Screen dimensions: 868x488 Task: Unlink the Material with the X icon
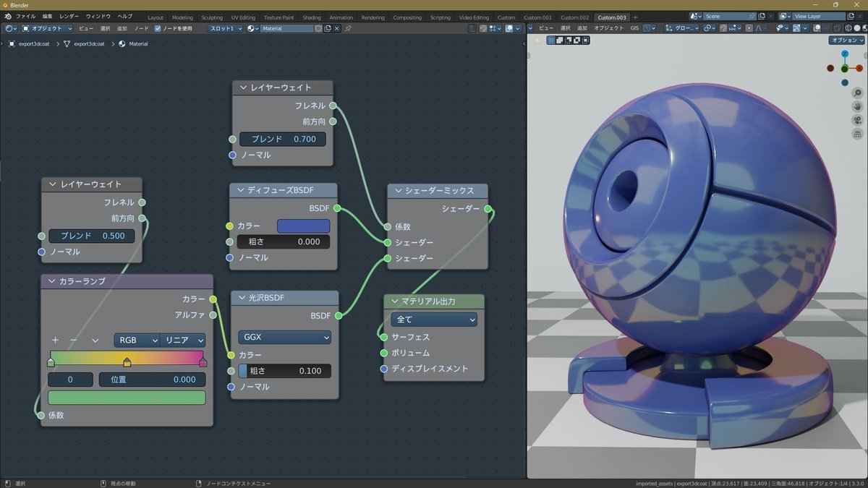336,28
